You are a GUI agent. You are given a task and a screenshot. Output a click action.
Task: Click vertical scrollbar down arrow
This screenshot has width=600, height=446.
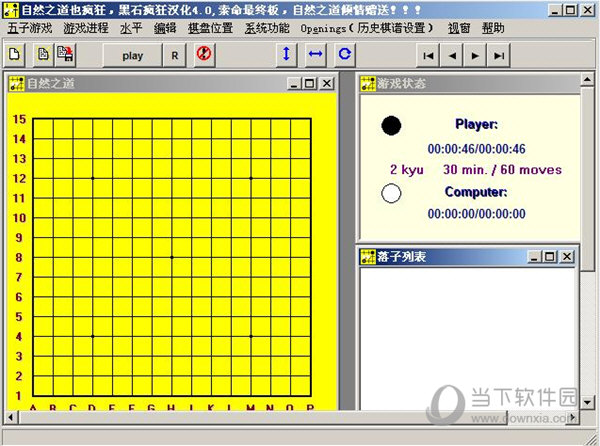(x=587, y=402)
